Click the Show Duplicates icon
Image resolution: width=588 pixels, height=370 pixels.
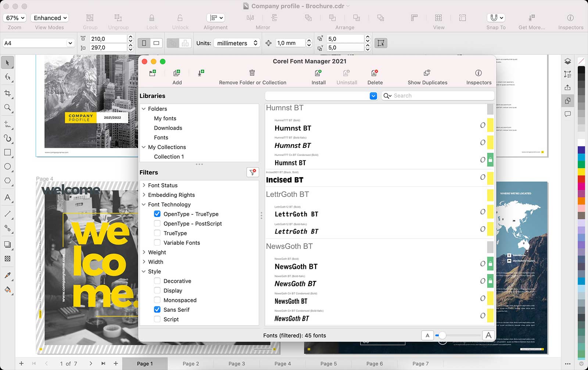click(x=427, y=73)
